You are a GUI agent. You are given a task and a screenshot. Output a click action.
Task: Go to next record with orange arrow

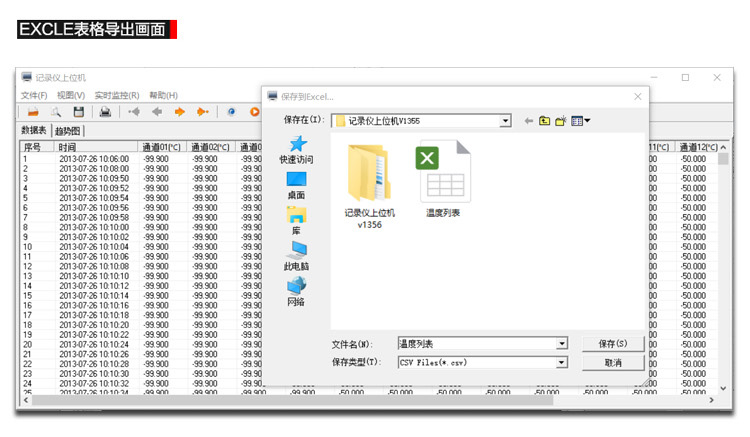point(181,112)
